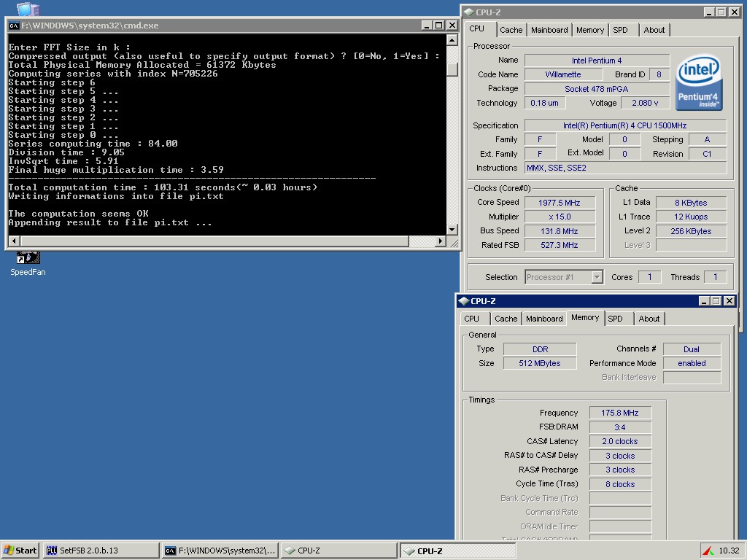Click the cmd vertical scrollbar thumb
This screenshot has width=747, height=560.
pyautogui.click(x=452, y=70)
